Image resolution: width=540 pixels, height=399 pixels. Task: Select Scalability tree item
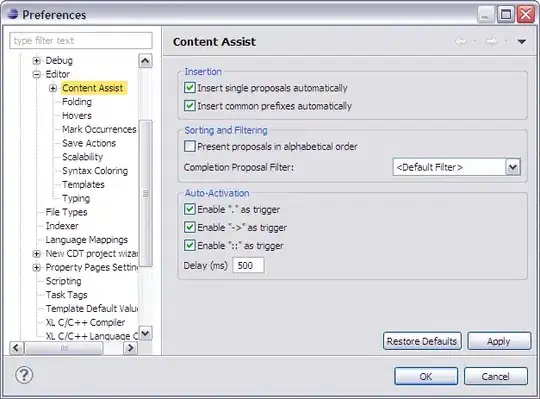(82, 157)
